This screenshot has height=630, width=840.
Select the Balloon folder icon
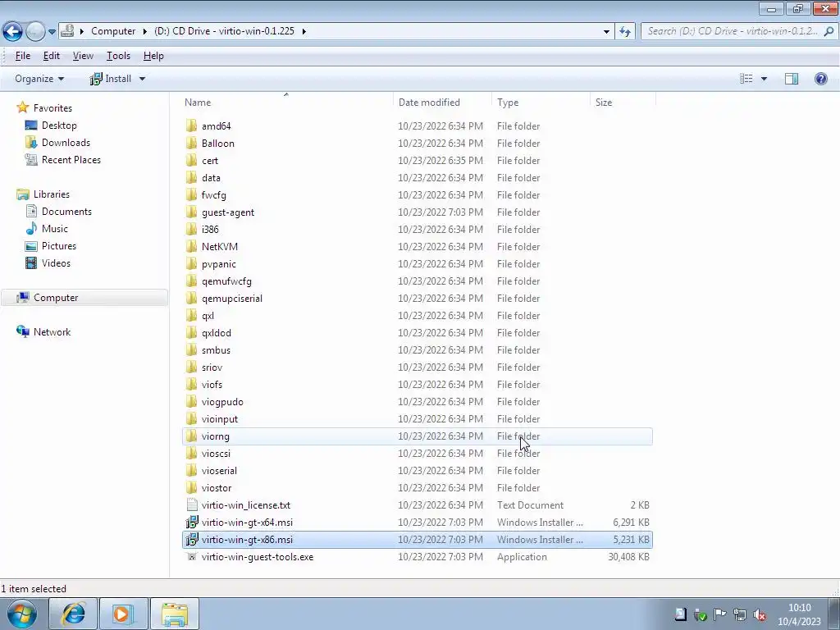tap(191, 143)
